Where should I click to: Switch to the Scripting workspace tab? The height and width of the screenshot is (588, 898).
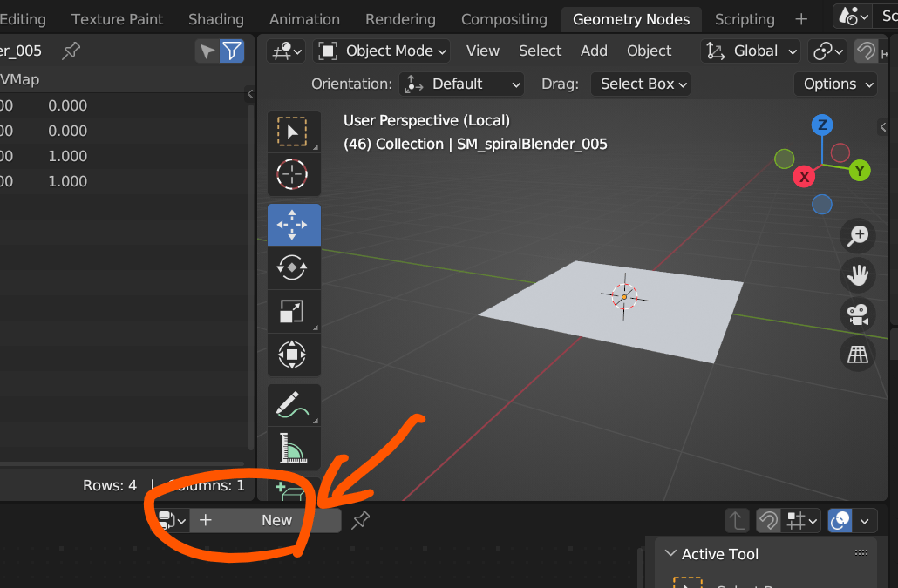pyautogui.click(x=745, y=19)
